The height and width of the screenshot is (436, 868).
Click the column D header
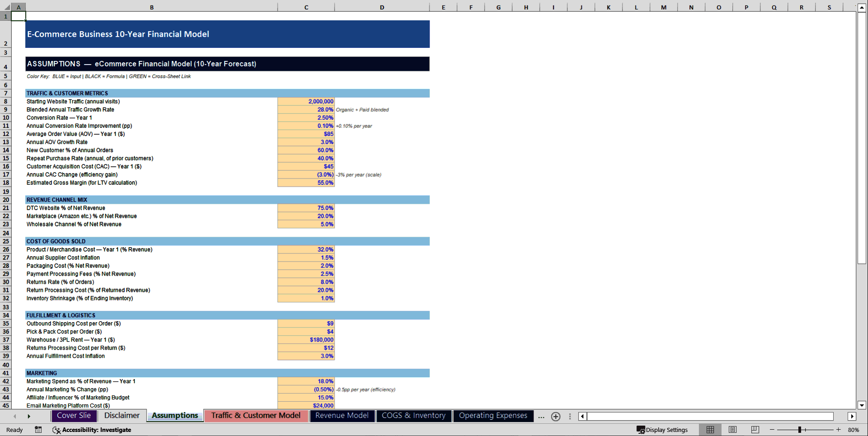[x=382, y=7]
